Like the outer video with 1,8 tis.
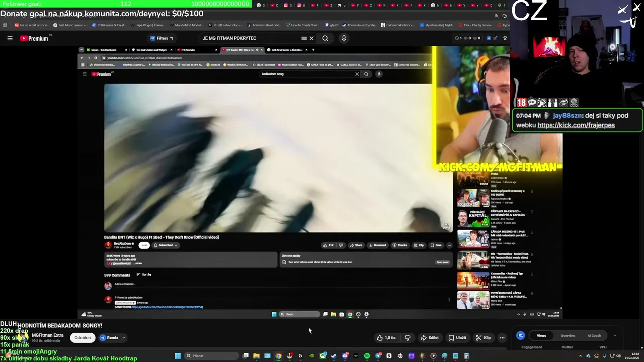 (386, 338)
